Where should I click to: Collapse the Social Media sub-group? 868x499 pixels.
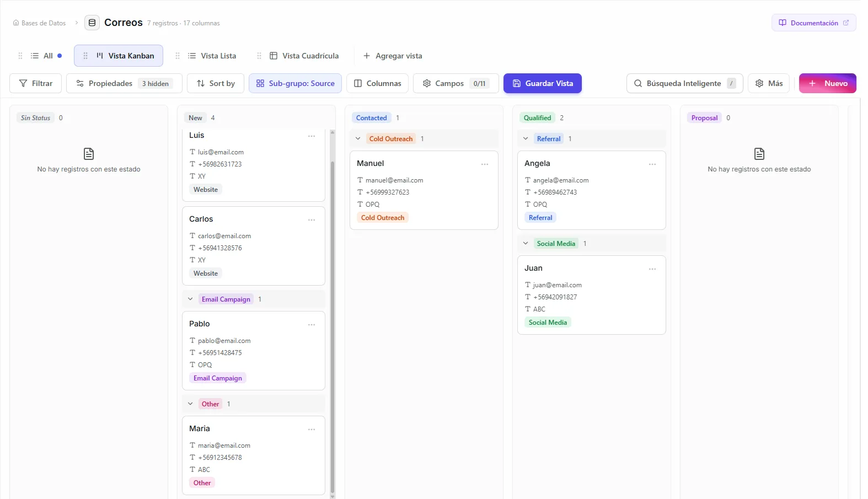coord(526,243)
